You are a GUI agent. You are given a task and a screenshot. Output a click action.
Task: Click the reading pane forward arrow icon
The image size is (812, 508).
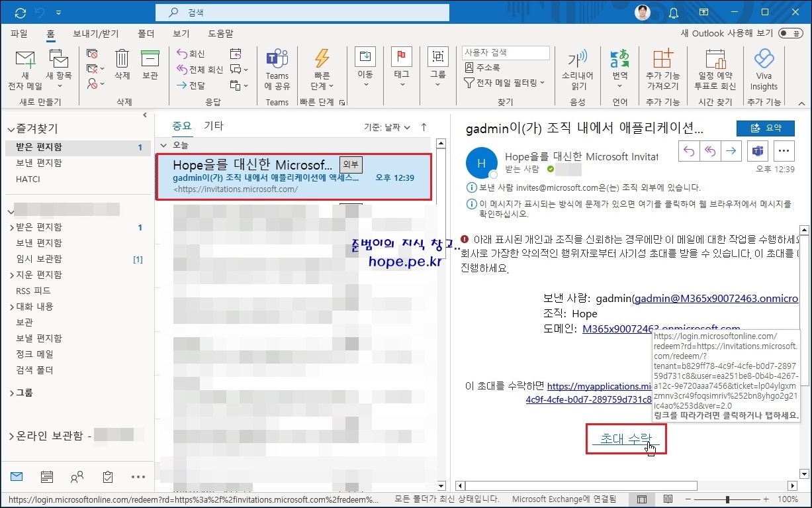pyautogui.click(x=731, y=151)
